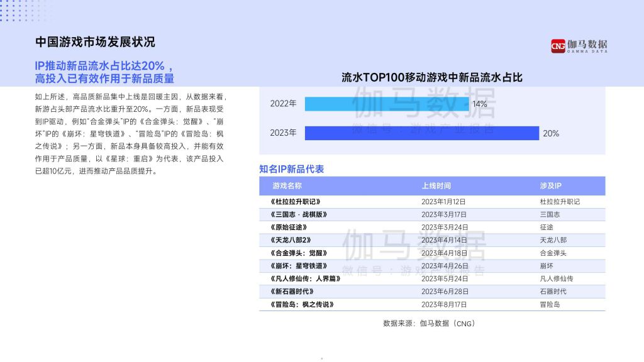Click the 2022年 axis label
This screenshot has height=362, width=644.
(x=283, y=104)
